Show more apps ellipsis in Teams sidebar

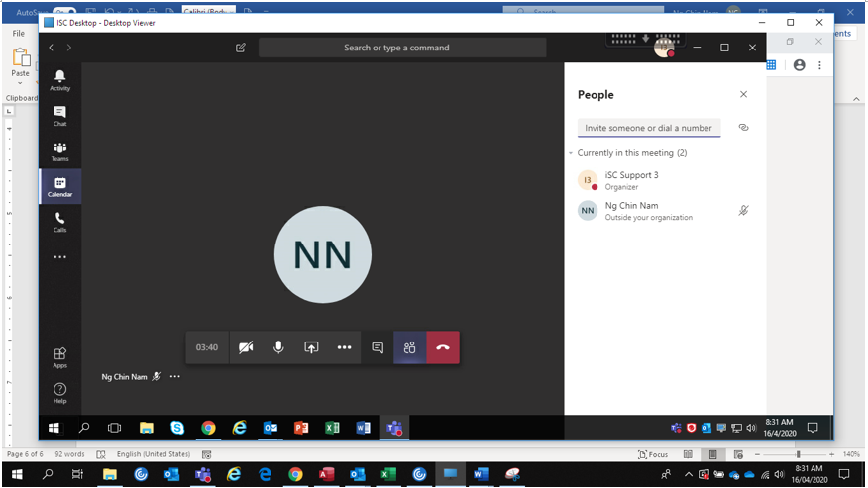tap(59, 257)
